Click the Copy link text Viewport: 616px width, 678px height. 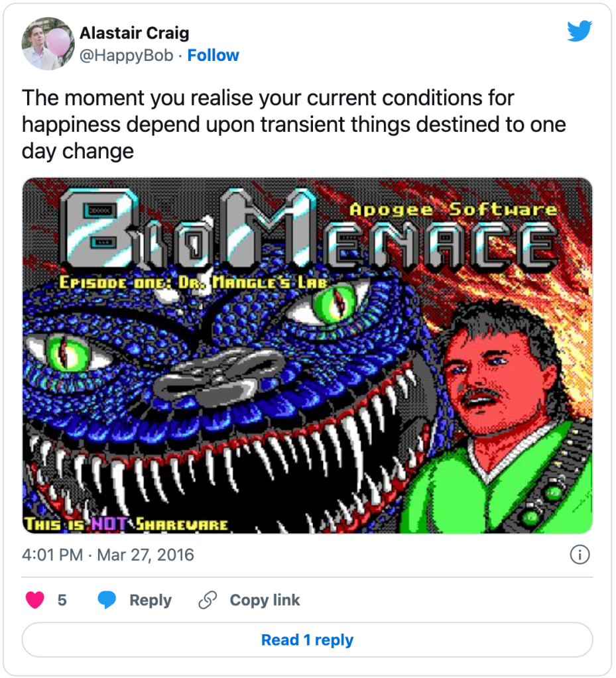coord(265,600)
